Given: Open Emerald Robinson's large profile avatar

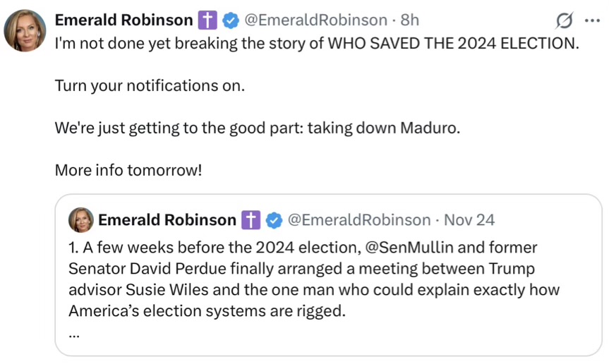Looking at the screenshot, I should [25, 30].
